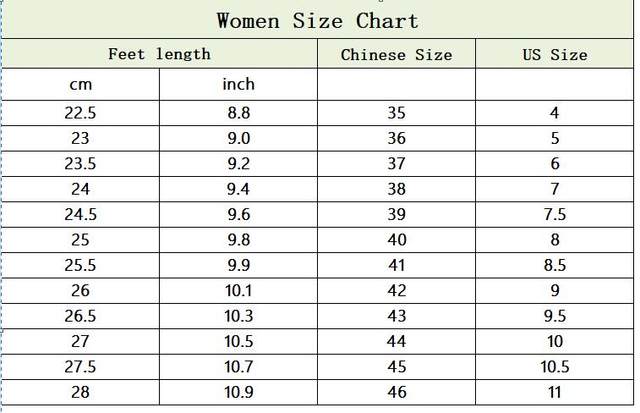640x413 pixels.
Task: Click the 24.5 cm cell
Action: tap(80, 214)
